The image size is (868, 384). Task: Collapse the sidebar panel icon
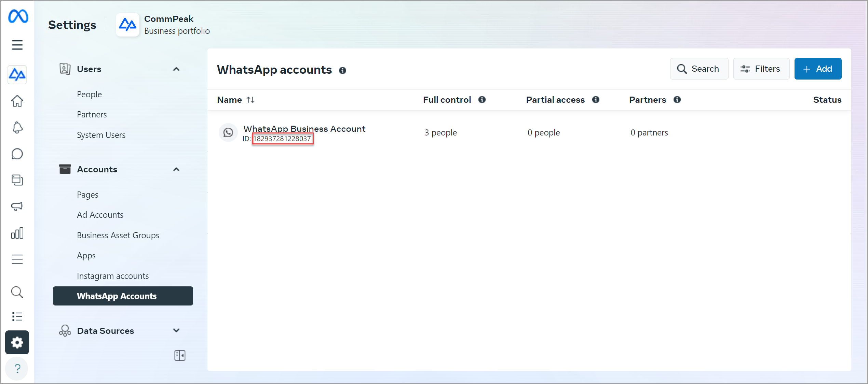180,356
